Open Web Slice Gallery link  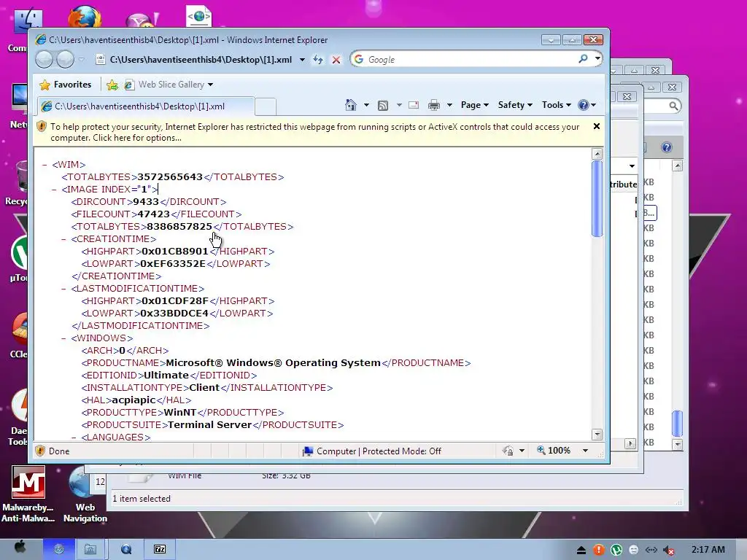tap(169, 85)
